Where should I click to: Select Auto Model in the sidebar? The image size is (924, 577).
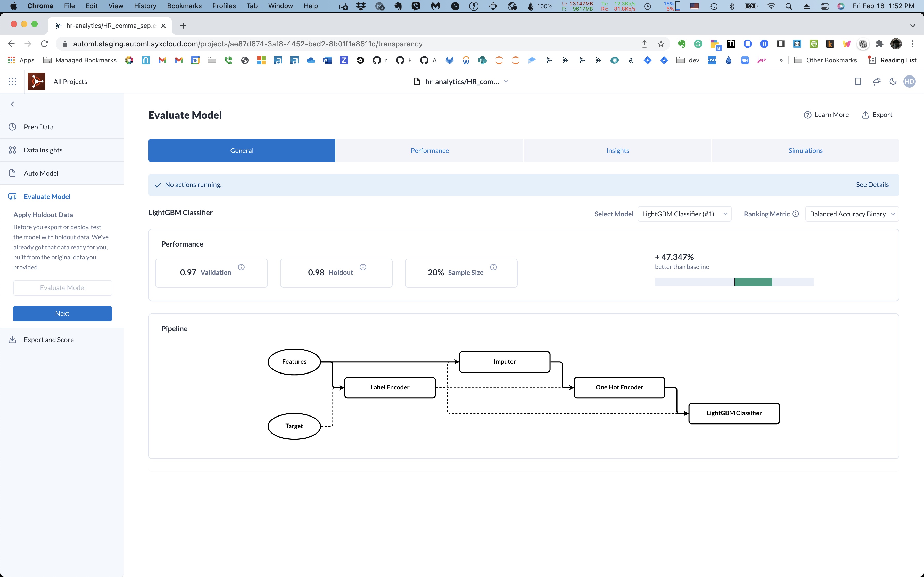[41, 173]
